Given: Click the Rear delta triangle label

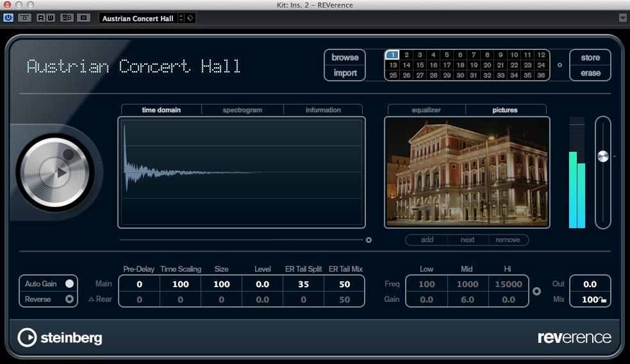Looking at the screenshot, I should pyautogui.click(x=91, y=299).
